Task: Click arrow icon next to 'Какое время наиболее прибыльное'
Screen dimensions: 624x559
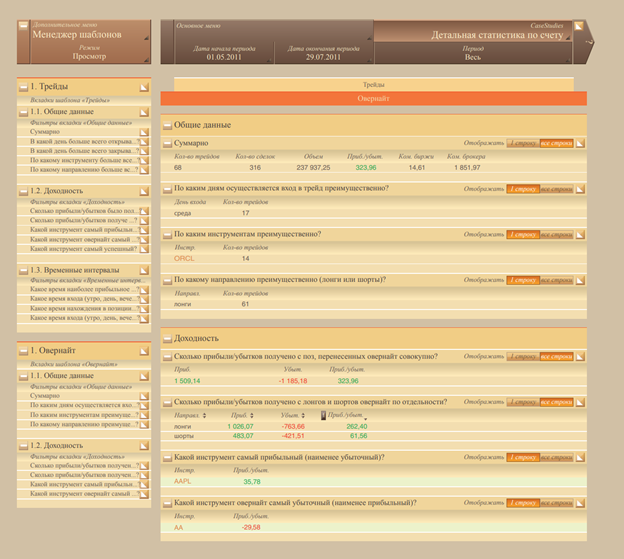Action: (x=144, y=290)
